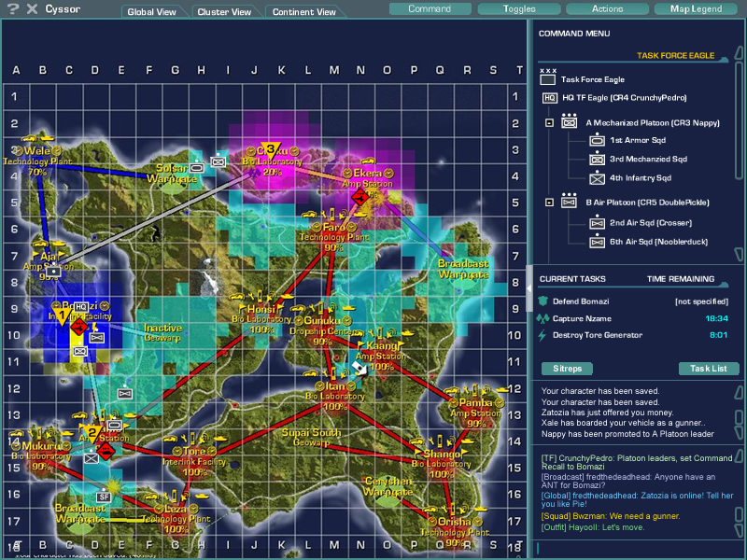747x560 pixels.
Task: Click the 6th Air Sqd unit icon
Action: pyautogui.click(x=597, y=242)
